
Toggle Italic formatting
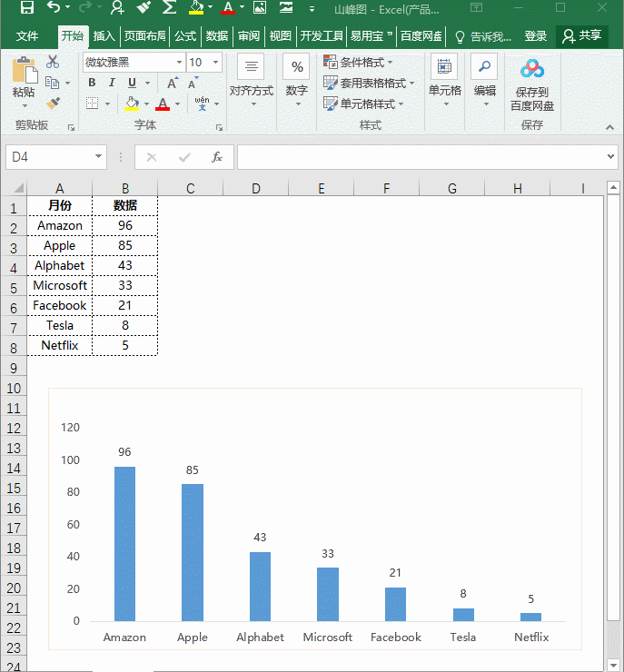click(x=112, y=83)
